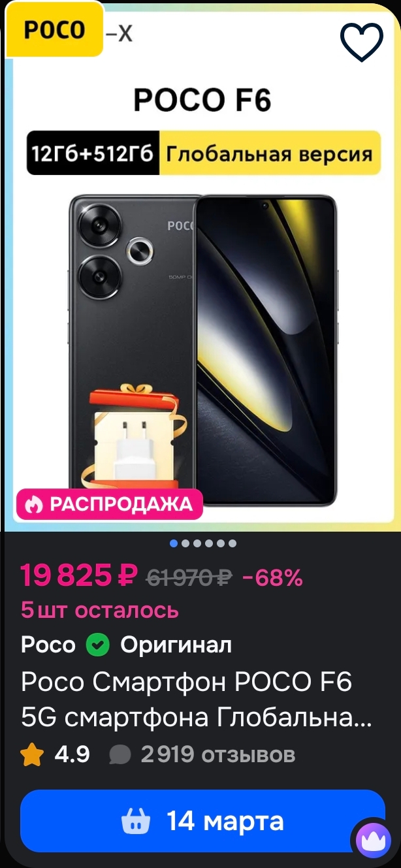Tap the 12Гб+512Гб memory label
Screen dimensions: 401x868
93,153
